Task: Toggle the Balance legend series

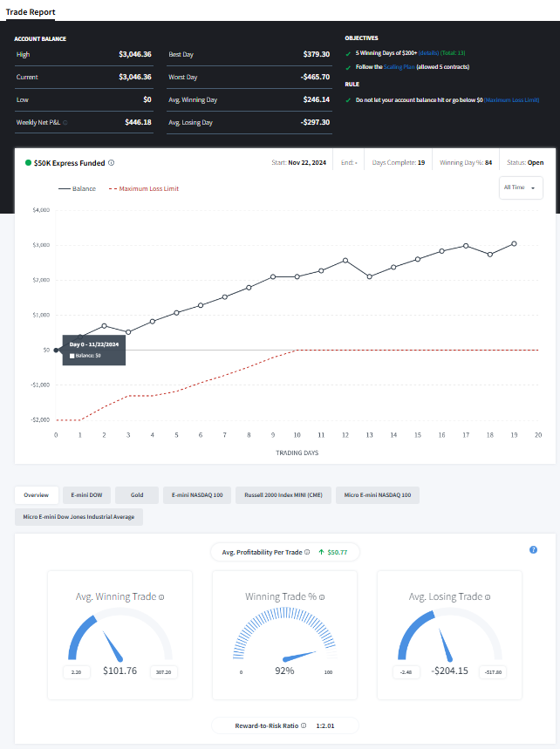Action: click(x=78, y=188)
